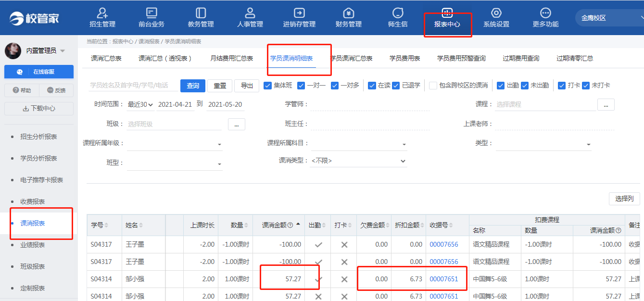Focus student name/ID/phone search box
644x301 pixels.
click(x=133, y=86)
